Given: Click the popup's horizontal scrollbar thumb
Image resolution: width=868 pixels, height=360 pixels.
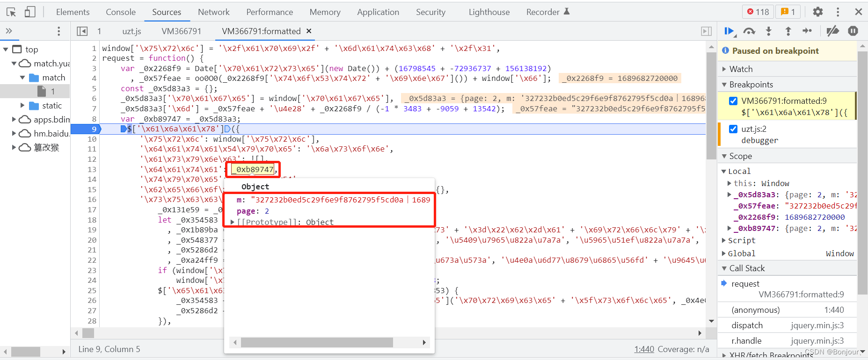Looking at the screenshot, I should [x=317, y=342].
